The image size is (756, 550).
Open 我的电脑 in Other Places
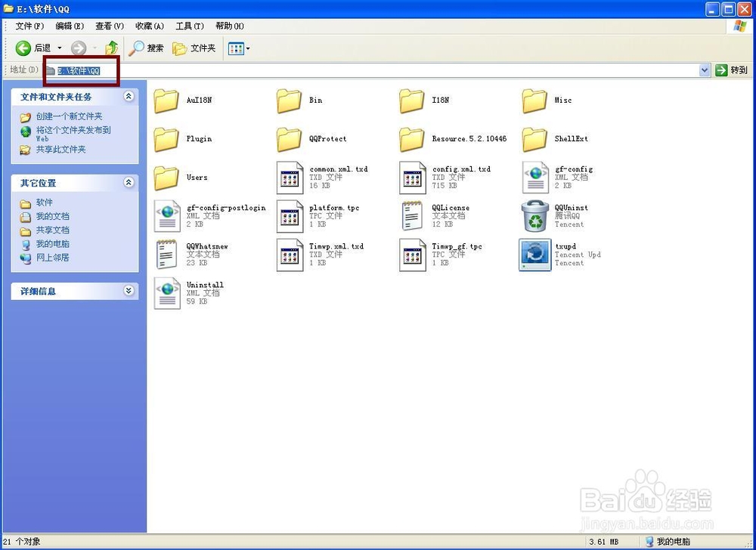click(53, 244)
